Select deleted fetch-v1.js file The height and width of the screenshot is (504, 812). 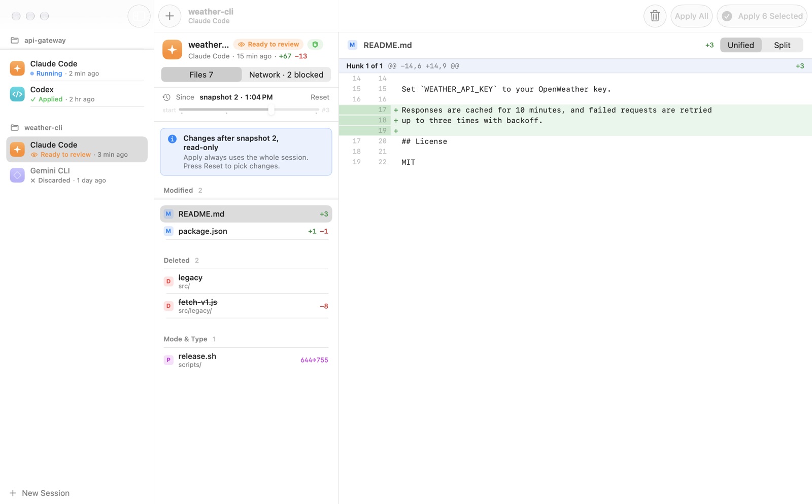click(x=246, y=306)
